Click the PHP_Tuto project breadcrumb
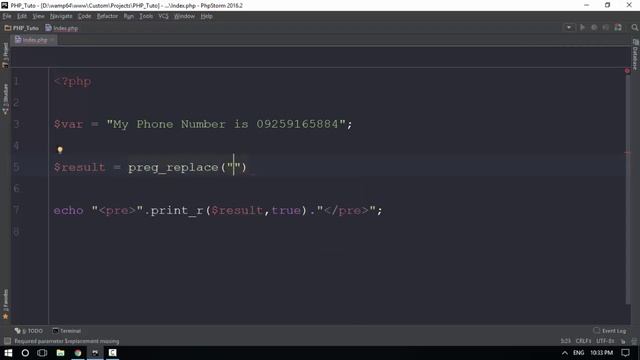This screenshot has width=640, height=360. click(x=22, y=28)
